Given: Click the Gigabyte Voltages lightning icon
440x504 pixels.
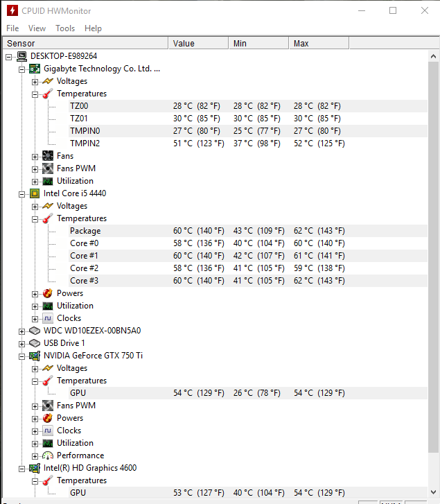Looking at the screenshot, I should click(48, 81).
